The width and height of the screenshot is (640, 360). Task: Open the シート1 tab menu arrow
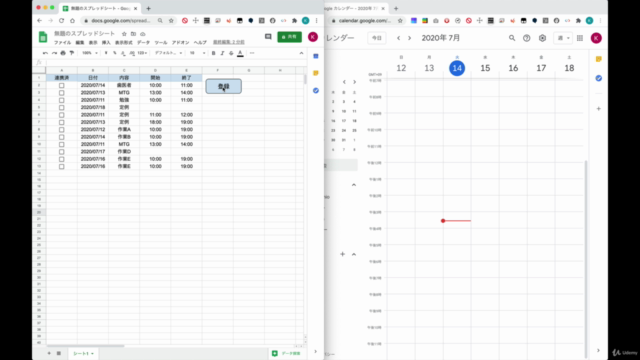point(93,353)
